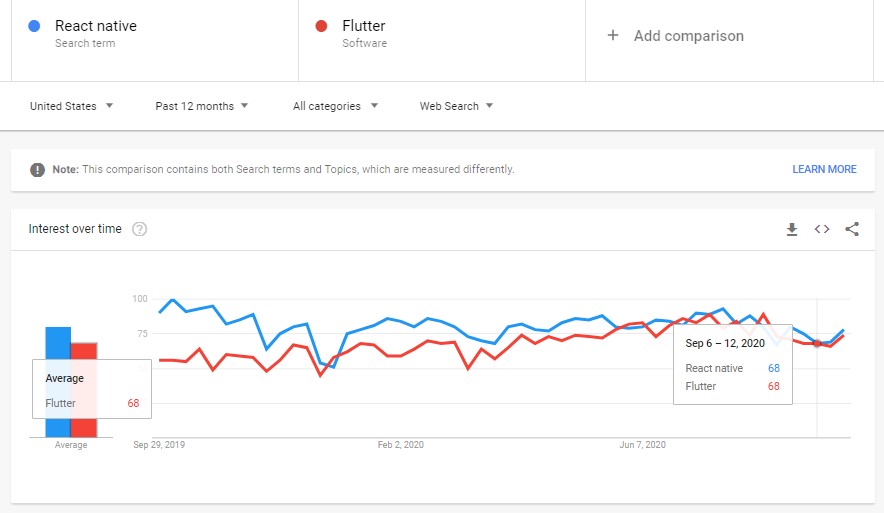Click the red Flutter color dot
Image resolution: width=884 pixels, height=513 pixels.
[321, 26]
